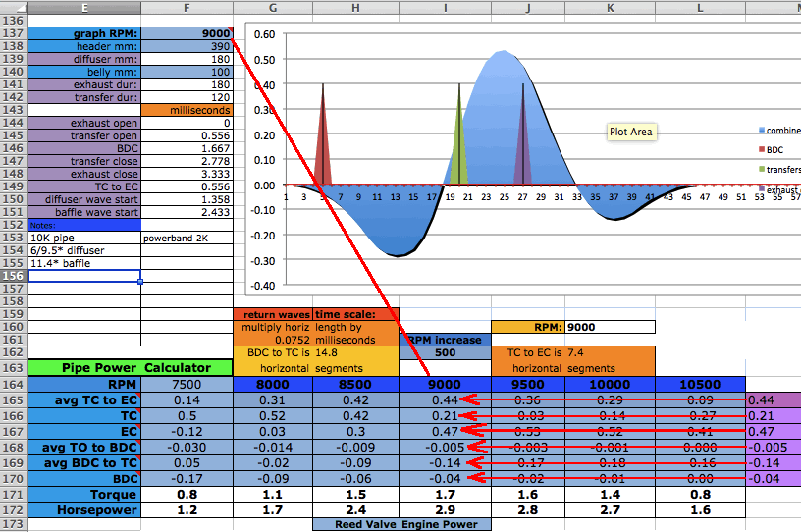Click the graph RPM value cell 9000

click(187, 33)
